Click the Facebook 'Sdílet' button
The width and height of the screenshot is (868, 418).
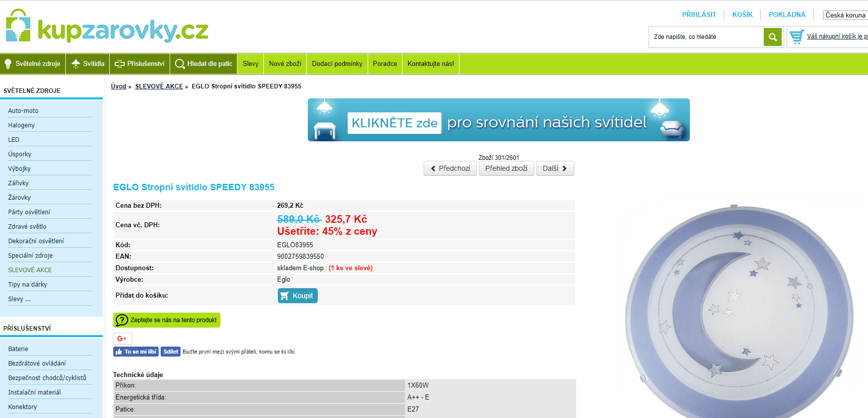click(x=171, y=352)
